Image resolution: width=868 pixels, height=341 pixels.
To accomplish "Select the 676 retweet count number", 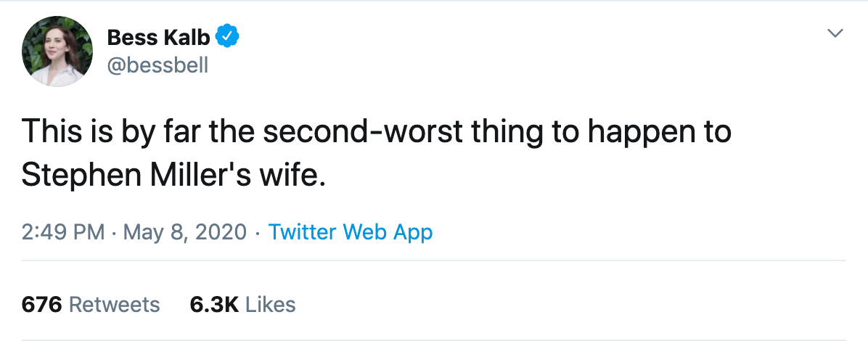I will click(x=42, y=304).
